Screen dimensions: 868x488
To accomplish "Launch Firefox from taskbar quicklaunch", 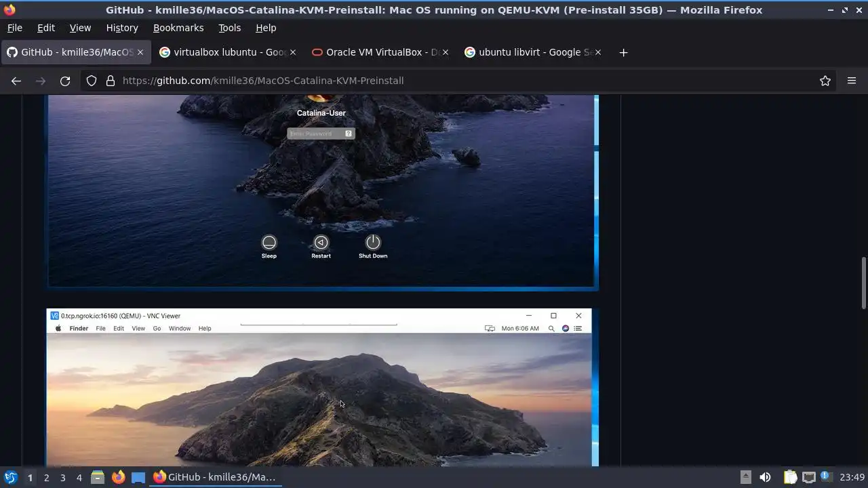I will pos(118,477).
